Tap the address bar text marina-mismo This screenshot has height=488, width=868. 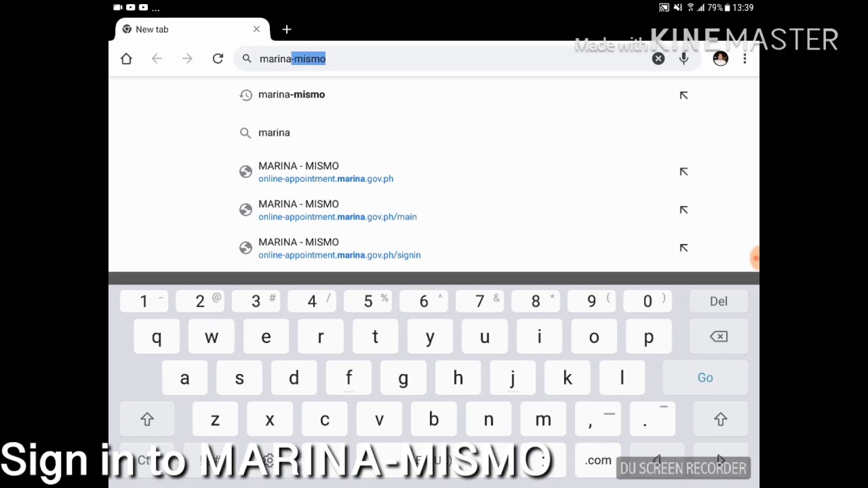pyautogui.click(x=292, y=59)
